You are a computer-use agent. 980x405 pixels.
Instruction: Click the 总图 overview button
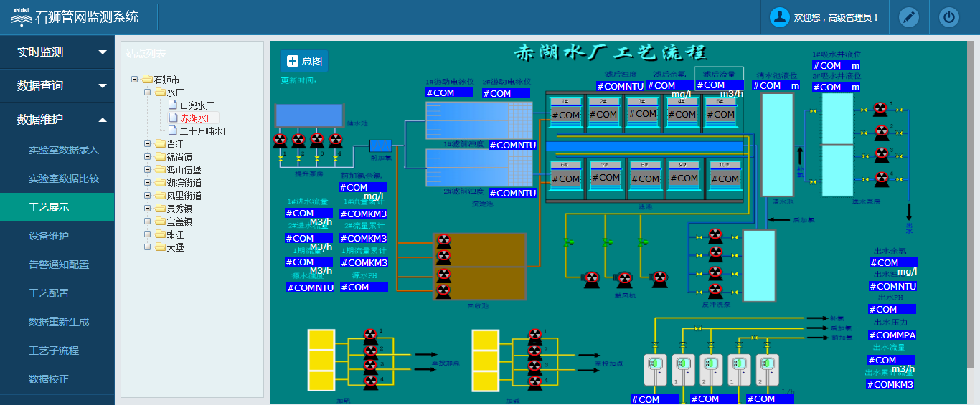304,61
